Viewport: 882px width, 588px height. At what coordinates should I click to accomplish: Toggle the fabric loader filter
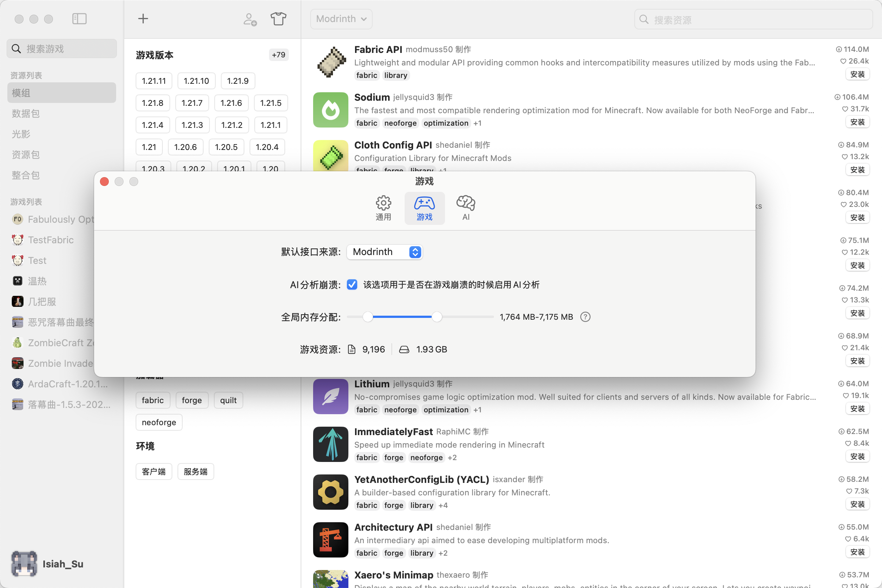point(153,400)
